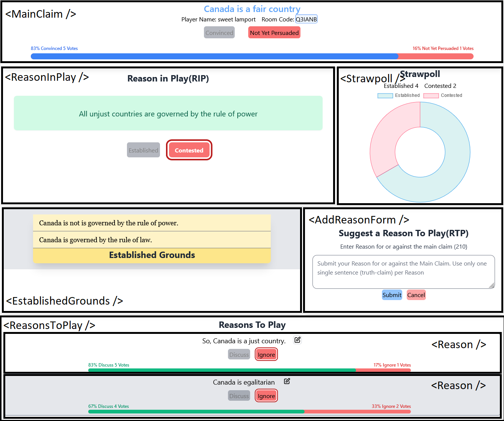Select the green Reason in Play statement

(x=168, y=113)
